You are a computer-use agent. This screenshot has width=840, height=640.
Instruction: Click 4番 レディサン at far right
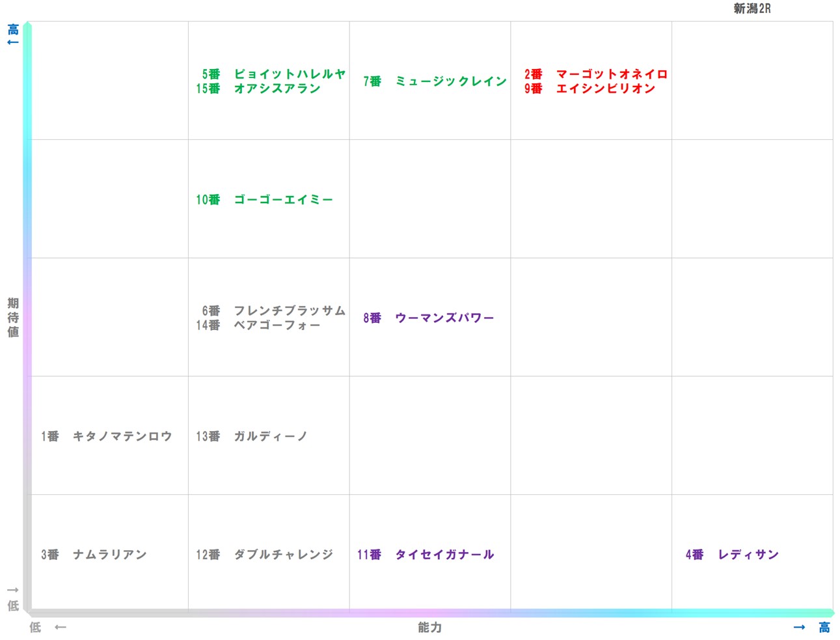pyautogui.click(x=732, y=555)
